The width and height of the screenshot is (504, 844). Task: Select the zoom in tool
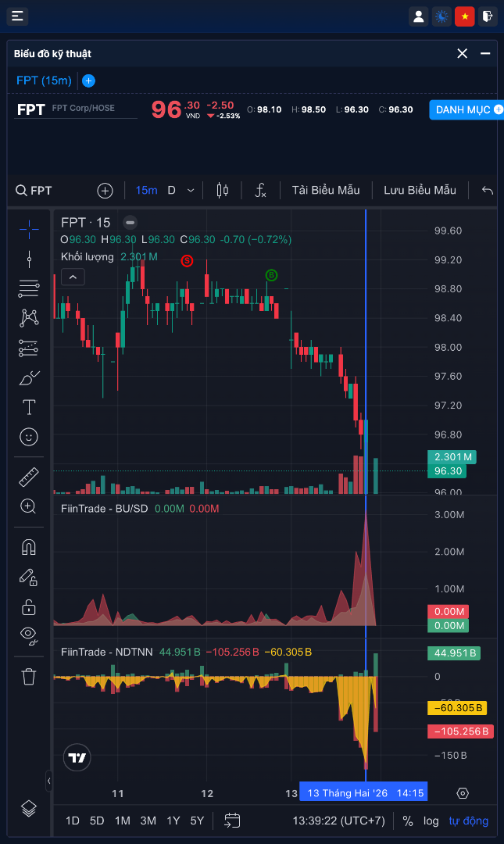[28, 506]
